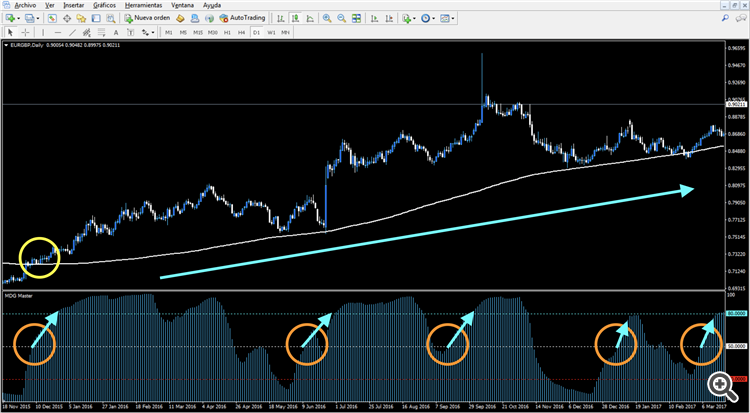Click the options person icon after MetaEditor
This screenshot has height=413, width=750.
tap(195, 18)
